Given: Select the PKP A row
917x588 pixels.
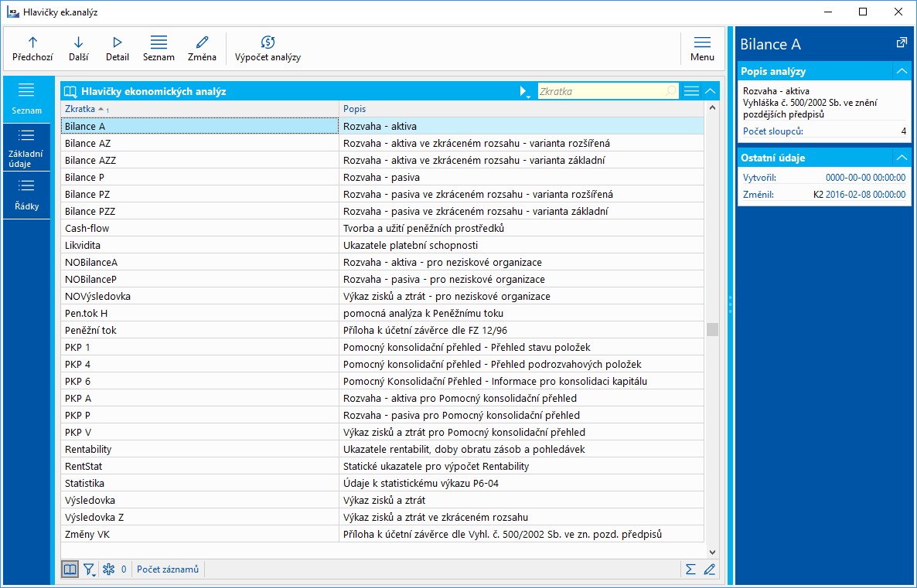Looking at the screenshot, I should coord(383,398).
